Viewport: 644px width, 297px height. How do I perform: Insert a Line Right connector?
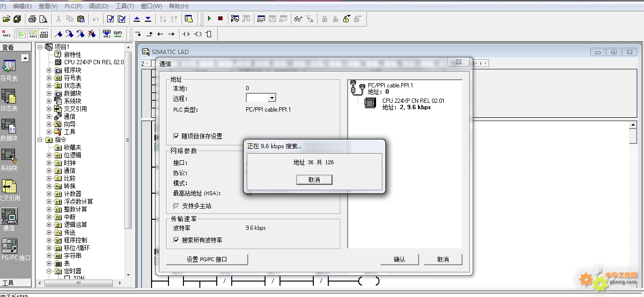(171, 34)
